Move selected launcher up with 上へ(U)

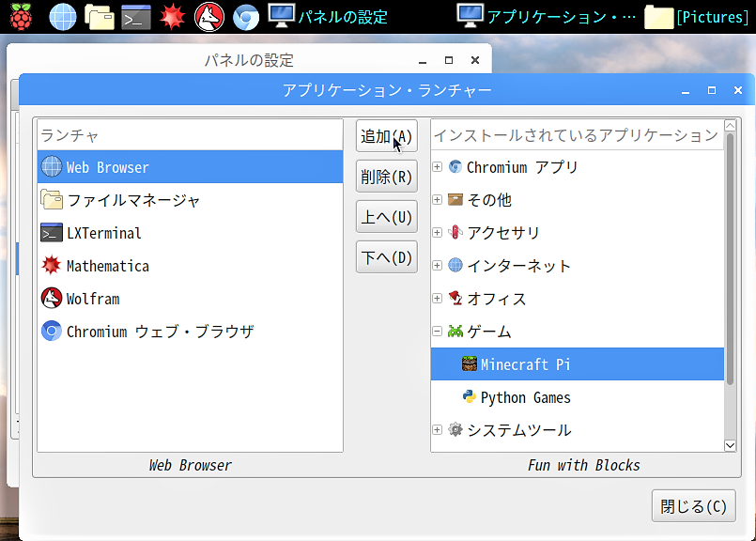click(387, 217)
